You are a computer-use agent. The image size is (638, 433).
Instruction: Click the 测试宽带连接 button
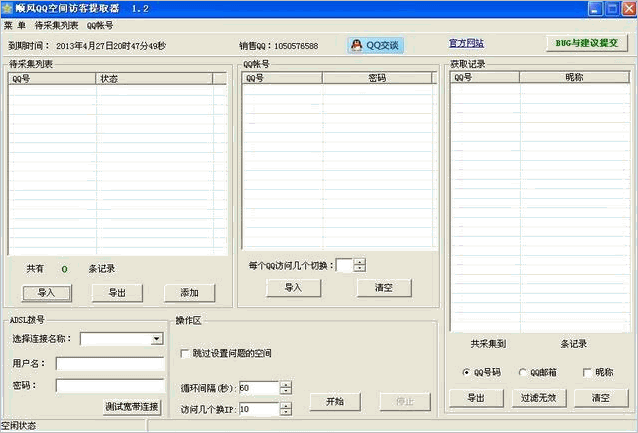[131, 407]
